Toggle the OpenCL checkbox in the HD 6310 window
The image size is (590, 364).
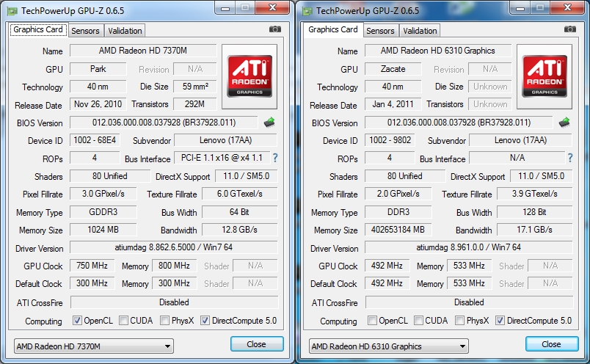point(372,321)
